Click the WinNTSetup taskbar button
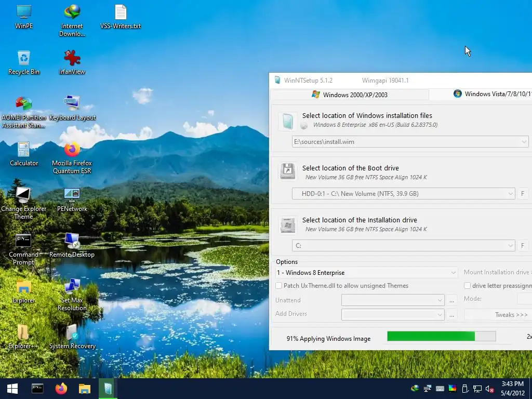Image resolution: width=532 pixels, height=399 pixels. 108,389
